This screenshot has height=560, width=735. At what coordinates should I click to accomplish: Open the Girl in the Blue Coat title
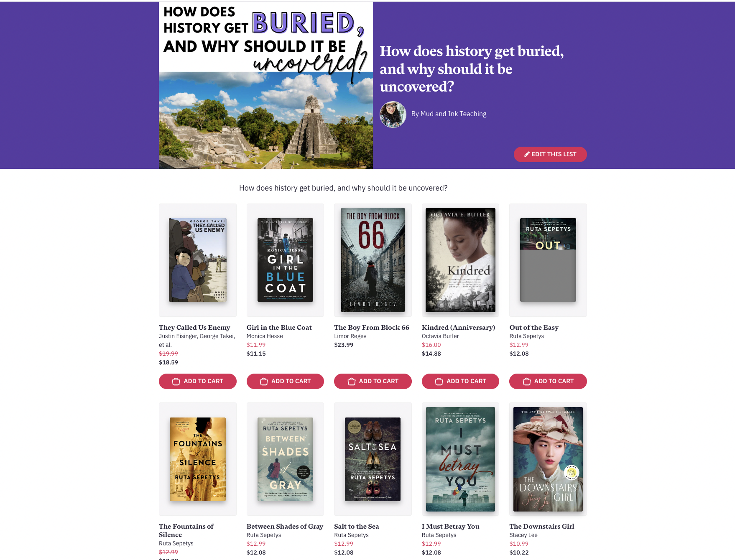point(279,327)
